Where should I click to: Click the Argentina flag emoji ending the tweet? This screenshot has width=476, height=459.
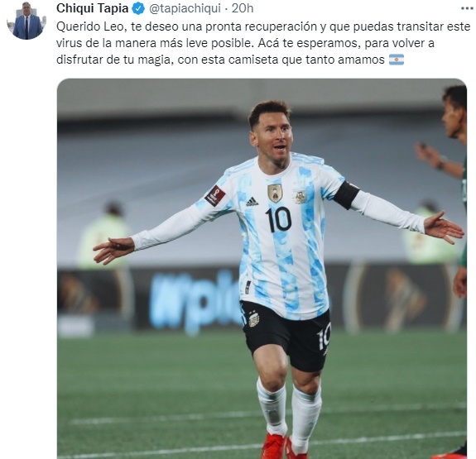[397, 60]
